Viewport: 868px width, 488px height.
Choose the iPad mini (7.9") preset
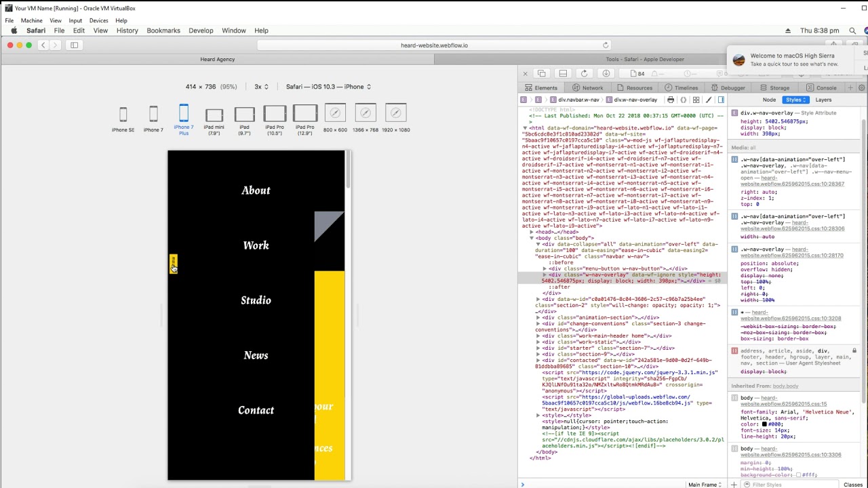[x=214, y=121]
